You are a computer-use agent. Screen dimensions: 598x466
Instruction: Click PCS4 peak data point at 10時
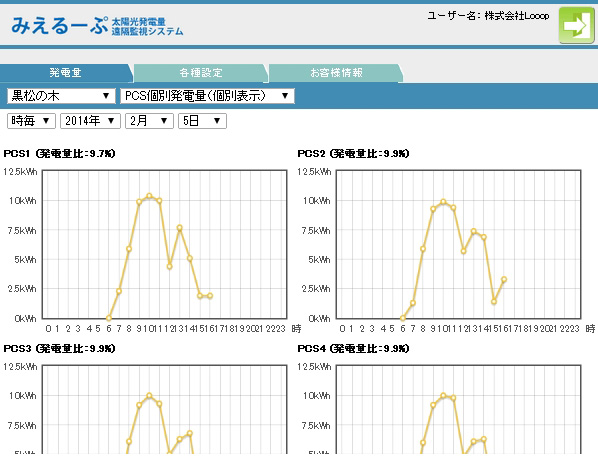[x=443, y=395]
